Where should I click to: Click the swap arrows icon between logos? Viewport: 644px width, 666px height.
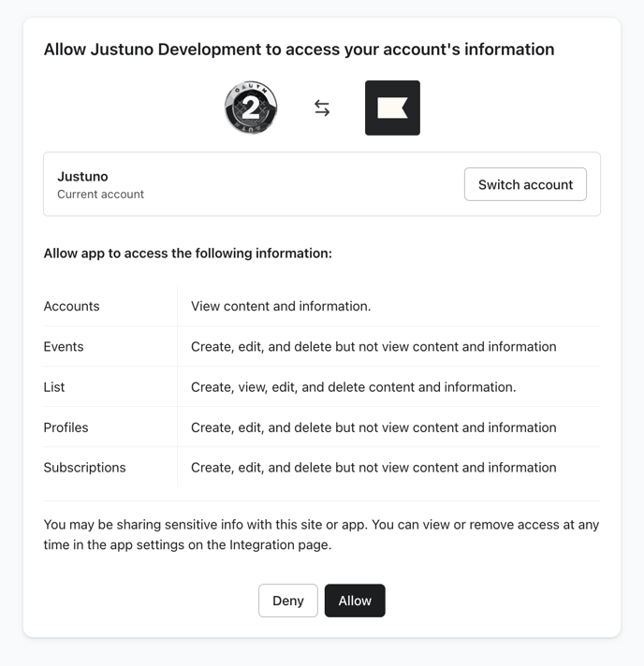[322, 108]
